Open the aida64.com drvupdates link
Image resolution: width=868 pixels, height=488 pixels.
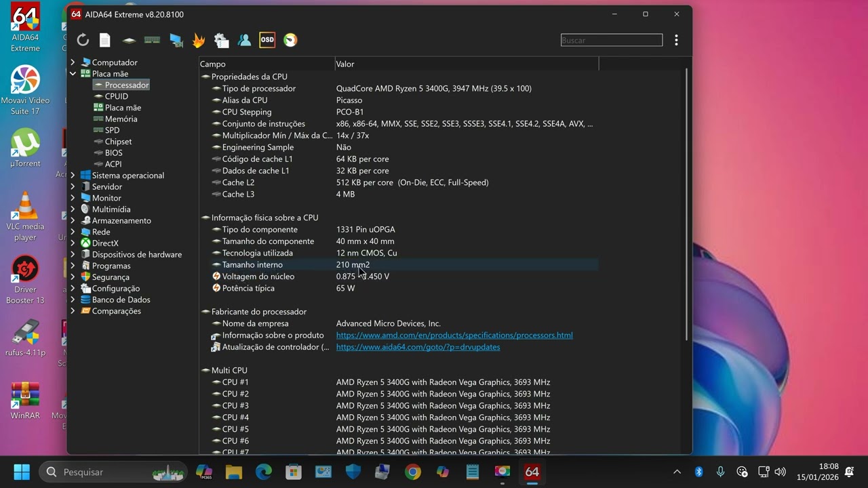[418, 347]
